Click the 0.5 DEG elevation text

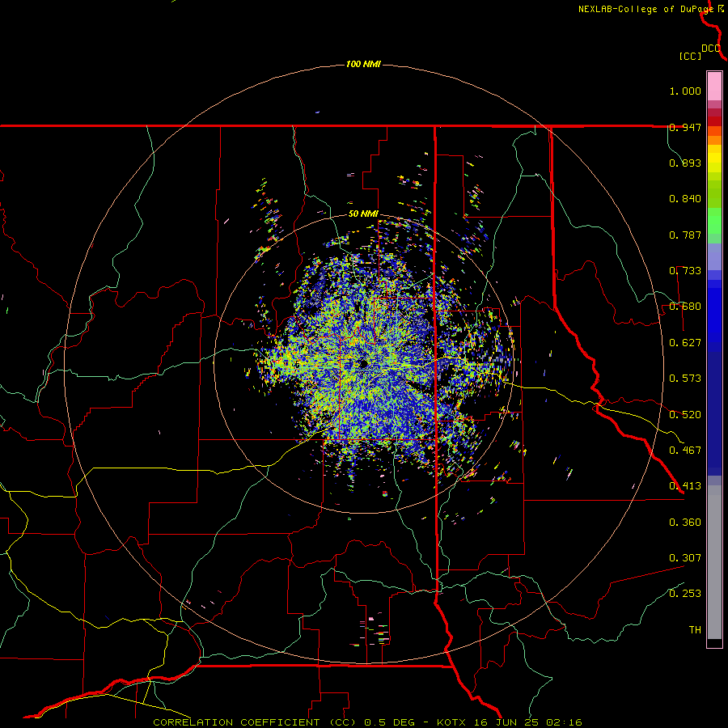[392, 722]
